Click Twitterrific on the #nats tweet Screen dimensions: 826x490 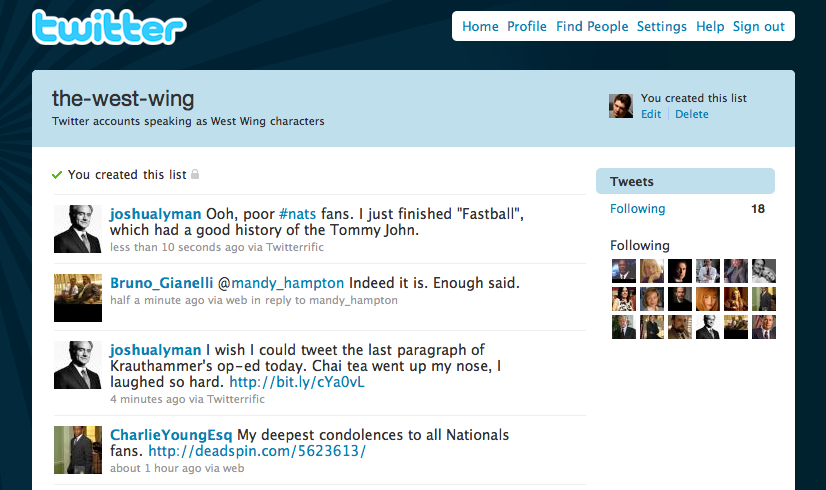294,247
